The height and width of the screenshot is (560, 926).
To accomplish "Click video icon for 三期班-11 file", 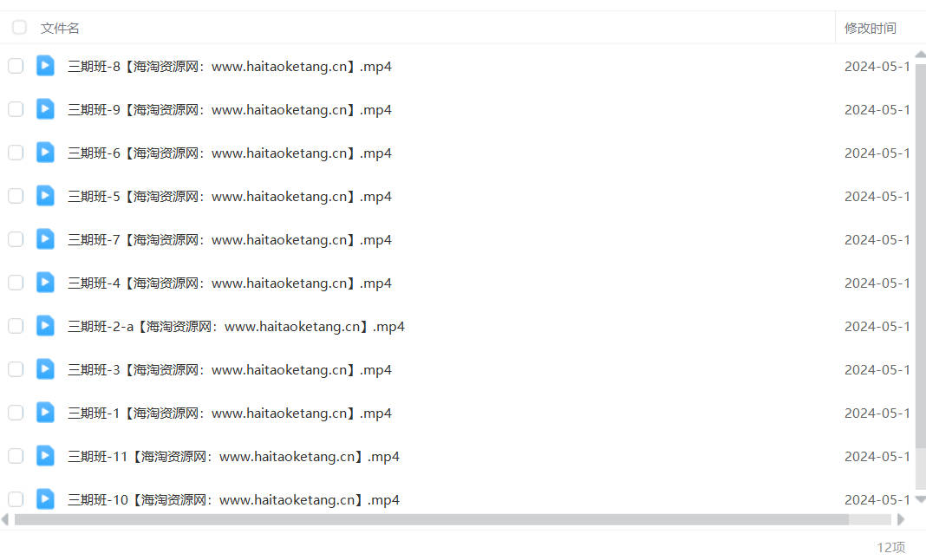I will [x=45, y=455].
